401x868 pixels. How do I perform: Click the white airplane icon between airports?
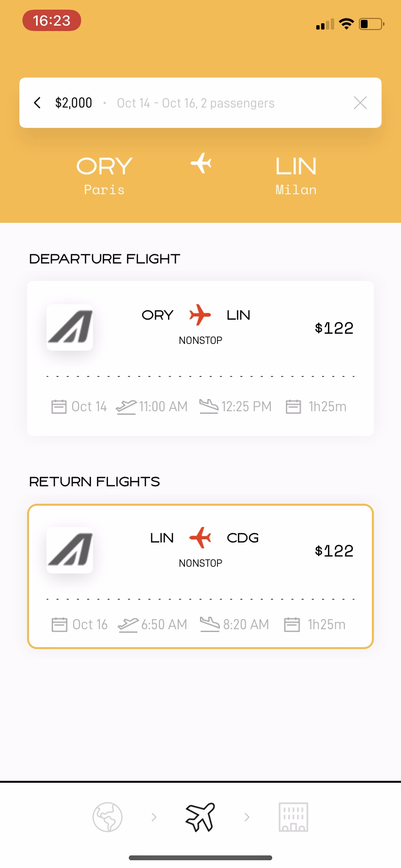pyautogui.click(x=201, y=163)
